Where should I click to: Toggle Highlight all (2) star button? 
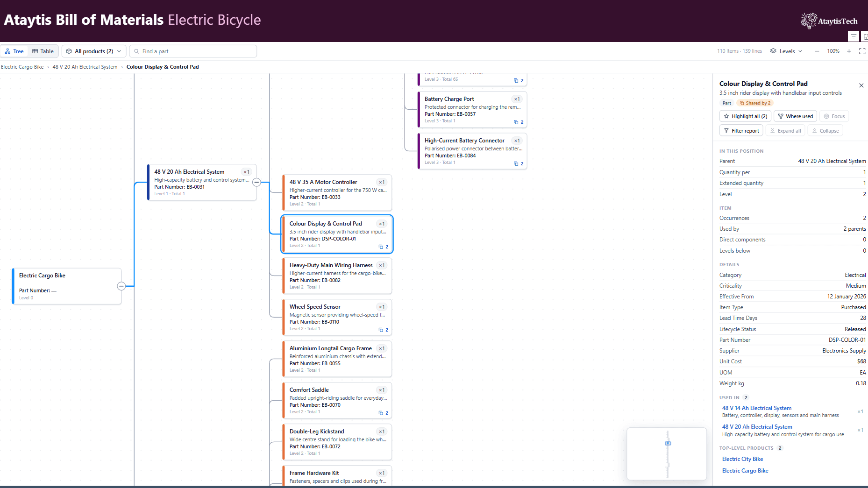point(745,116)
